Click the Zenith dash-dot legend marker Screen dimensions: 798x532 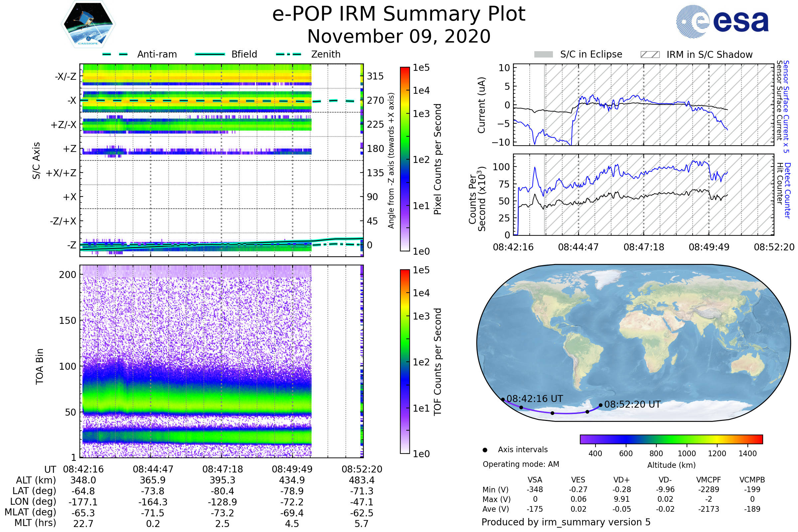(x=289, y=54)
